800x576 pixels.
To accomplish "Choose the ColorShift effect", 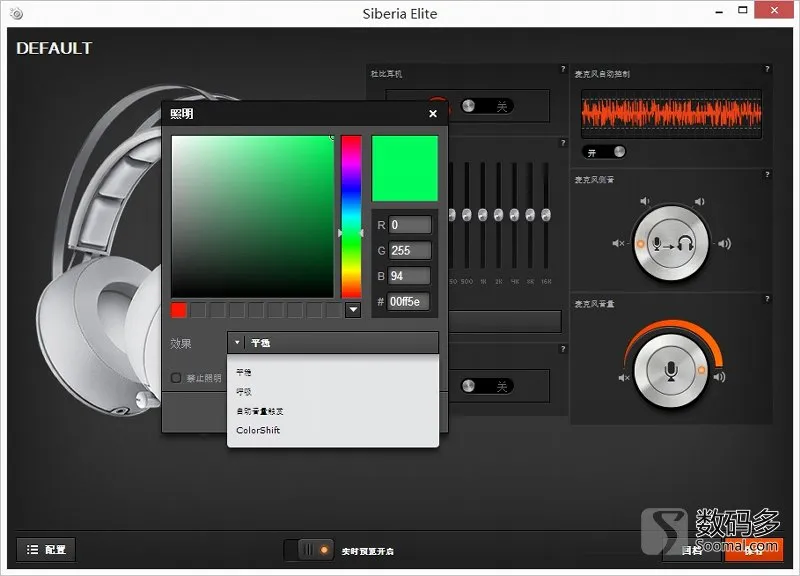I will (258, 430).
